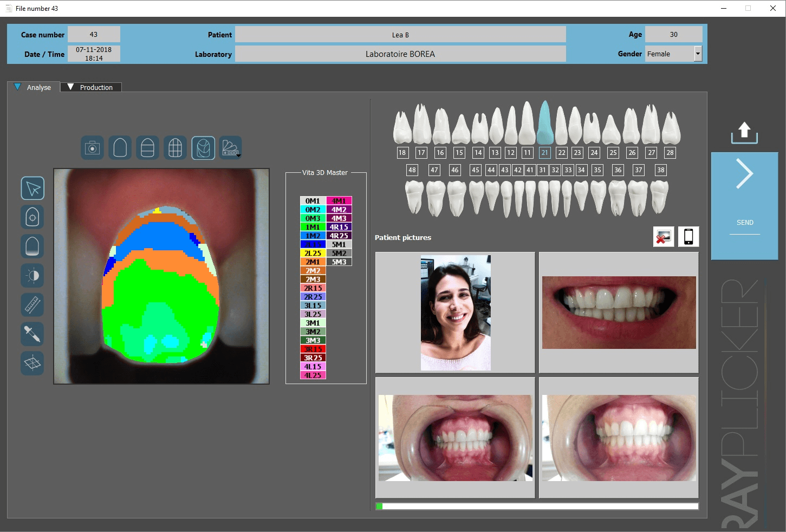
Task: Click the Case number field
Action: [x=94, y=35]
